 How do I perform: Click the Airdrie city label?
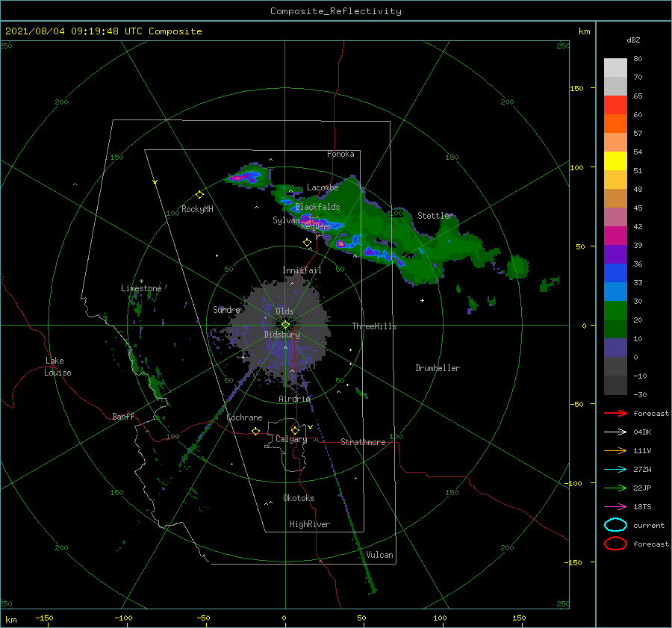(294, 399)
